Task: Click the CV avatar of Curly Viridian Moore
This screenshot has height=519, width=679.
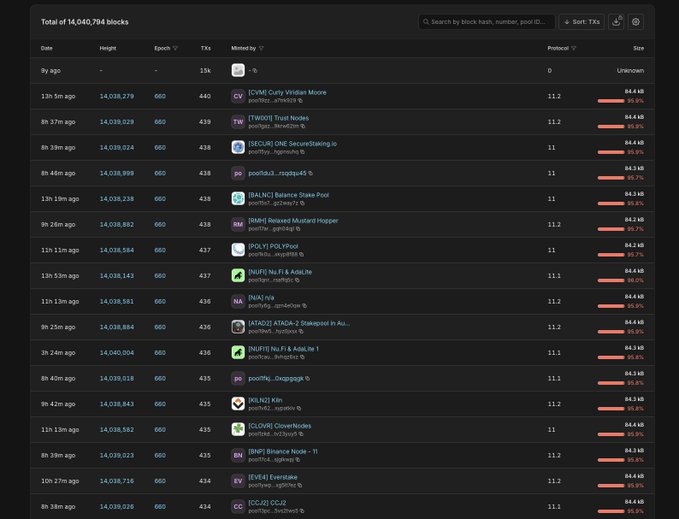Action: [238, 96]
